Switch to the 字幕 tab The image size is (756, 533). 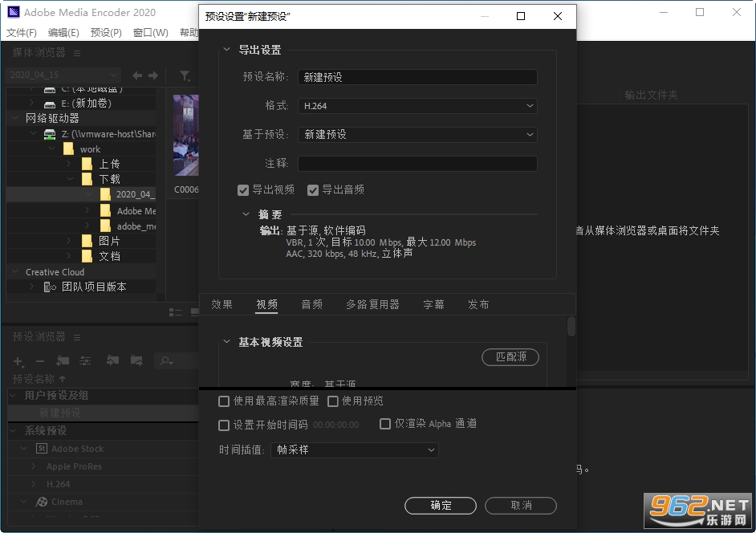click(x=433, y=304)
